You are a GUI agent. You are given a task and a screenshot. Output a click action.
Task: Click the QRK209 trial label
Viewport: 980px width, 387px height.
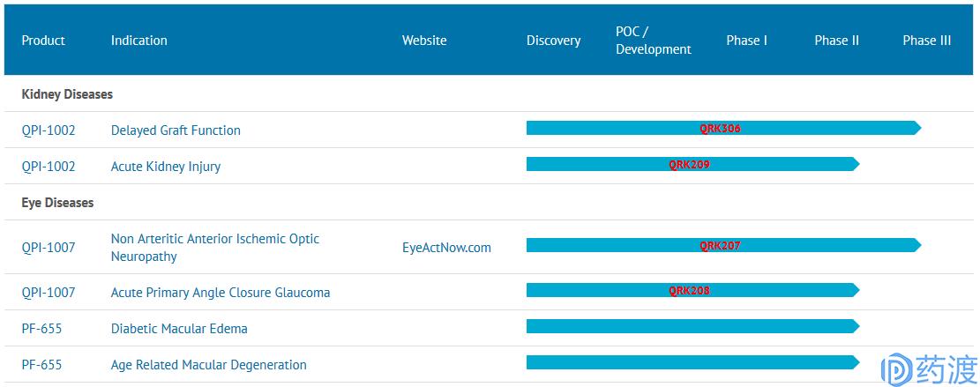click(689, 165)
